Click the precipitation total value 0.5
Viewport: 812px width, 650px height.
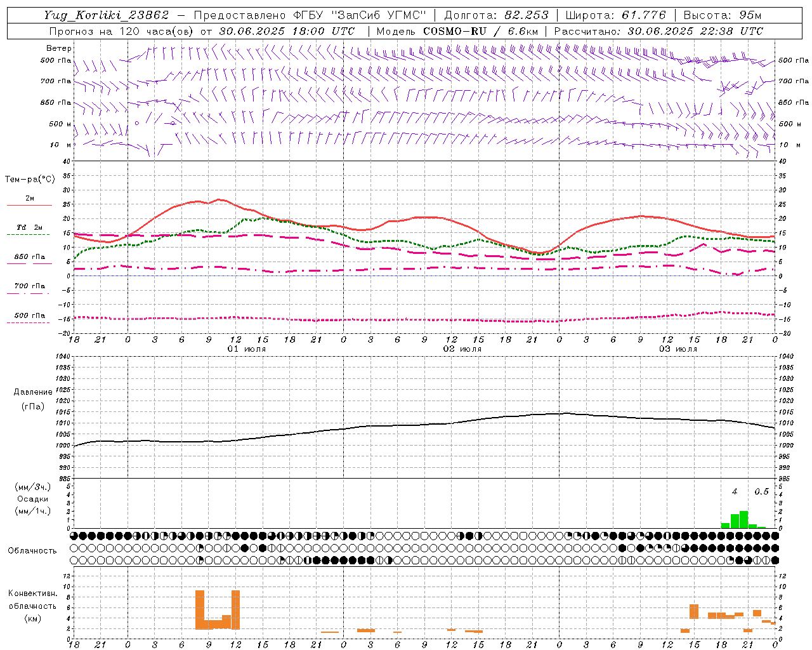(761, 491)
